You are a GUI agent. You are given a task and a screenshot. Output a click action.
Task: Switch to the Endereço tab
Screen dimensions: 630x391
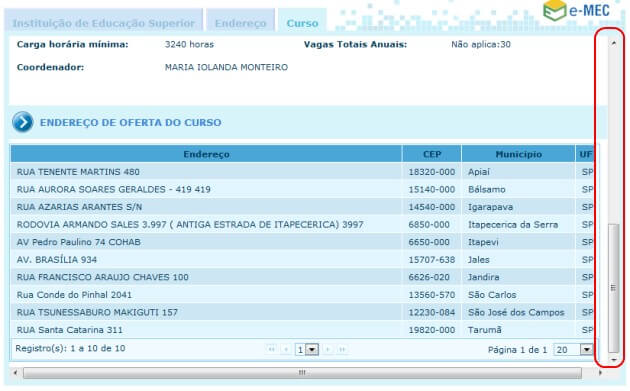point(241,21)
